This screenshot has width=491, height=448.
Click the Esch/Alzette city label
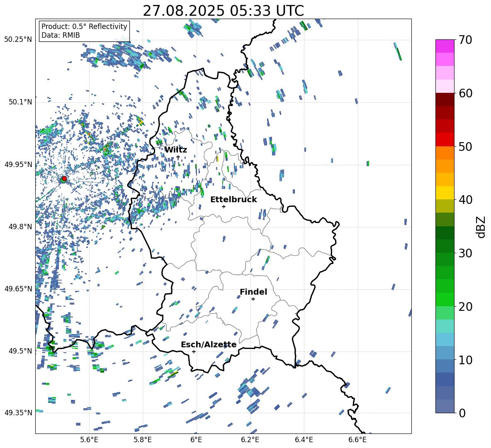pyautogui.click(x=209, y=344)
